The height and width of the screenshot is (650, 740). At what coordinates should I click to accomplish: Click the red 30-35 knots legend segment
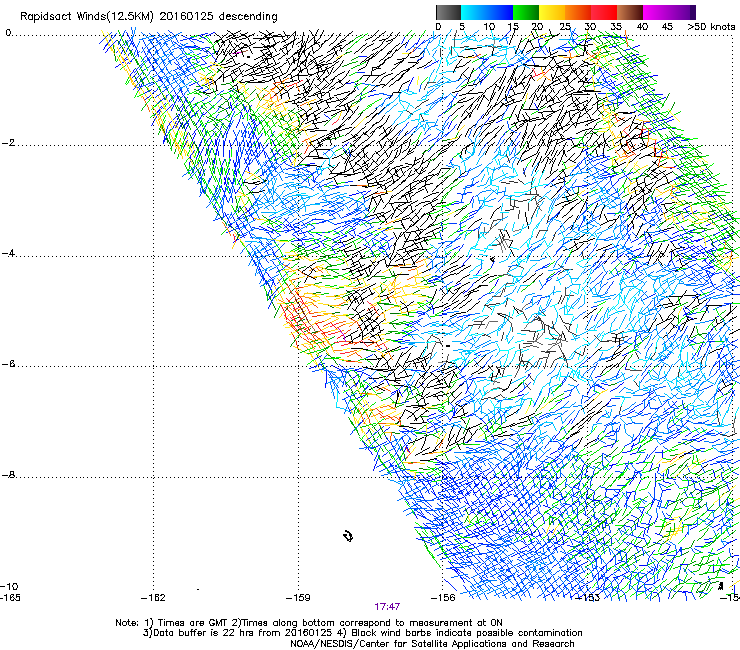[x=604, y=12]
